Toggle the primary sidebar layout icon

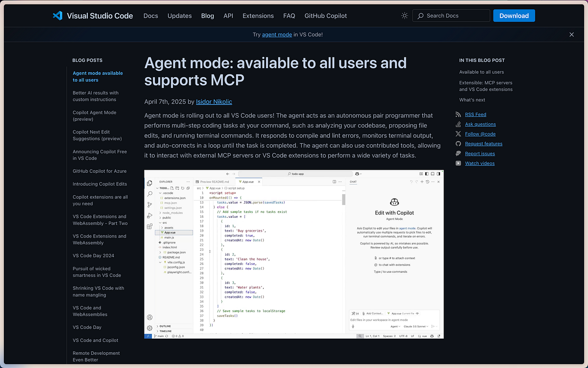point(427,173)
